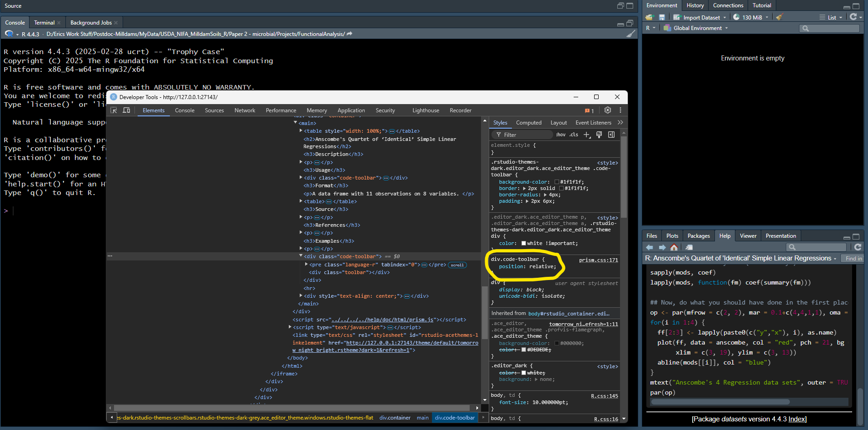Click the main breadcrumb in DevTools
Image resolution: width=868 pixels, height=430 pixels.
[422, 418]
